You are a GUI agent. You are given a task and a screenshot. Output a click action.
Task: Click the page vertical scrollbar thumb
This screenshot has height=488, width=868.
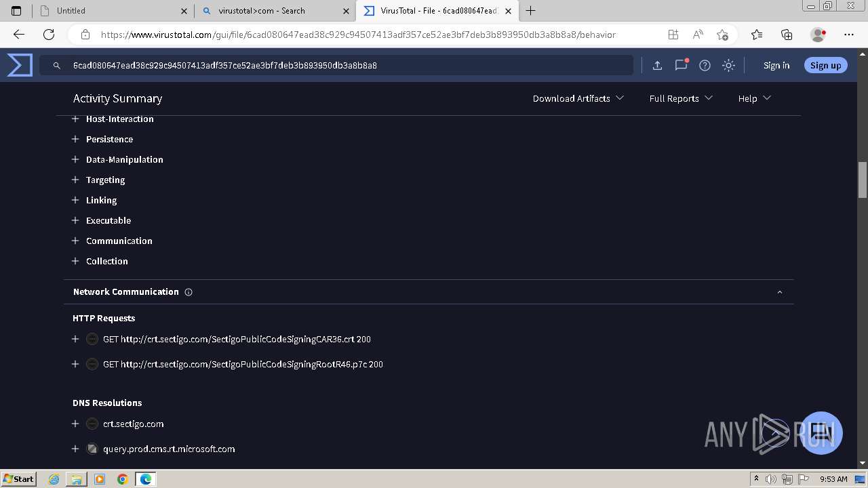tap(863, 180)
